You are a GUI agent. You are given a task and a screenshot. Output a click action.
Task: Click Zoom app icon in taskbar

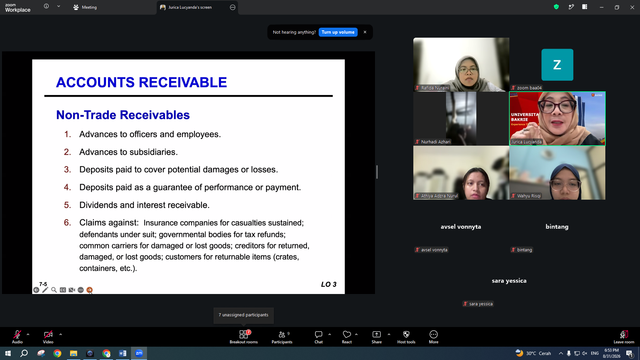[x=139, y=353]
